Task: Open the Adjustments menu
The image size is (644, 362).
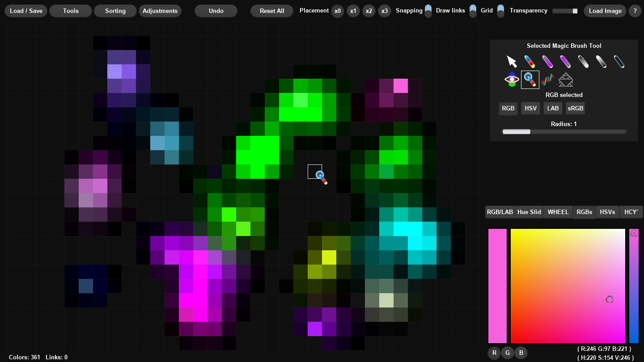Action: pyautogui.click(x=160, y=11)
